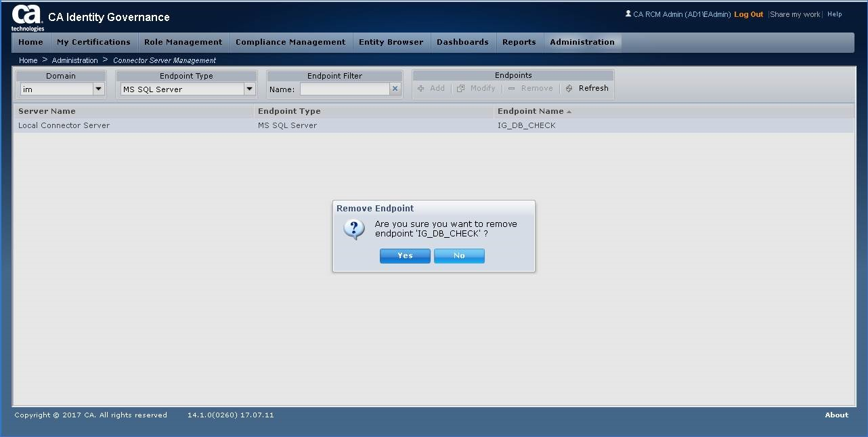Click the sort arrow on Endpoint Name column
This screenshot has width=868, height=437.
coord(569,112)
